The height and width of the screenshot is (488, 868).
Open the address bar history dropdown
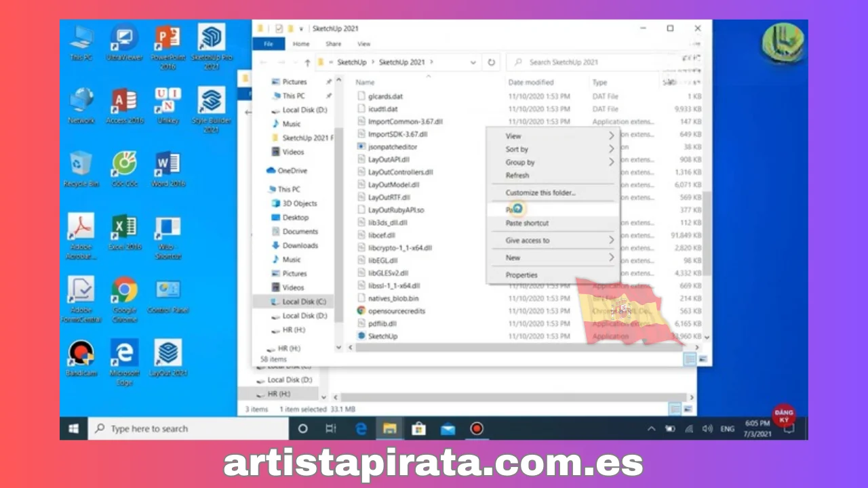pyautogui.click(x=473, y=62)
